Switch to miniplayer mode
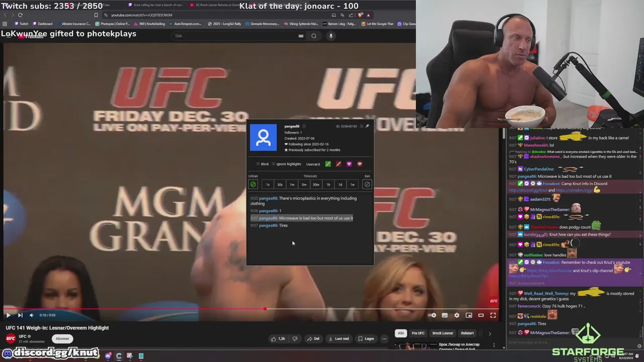 click(469, 315)
